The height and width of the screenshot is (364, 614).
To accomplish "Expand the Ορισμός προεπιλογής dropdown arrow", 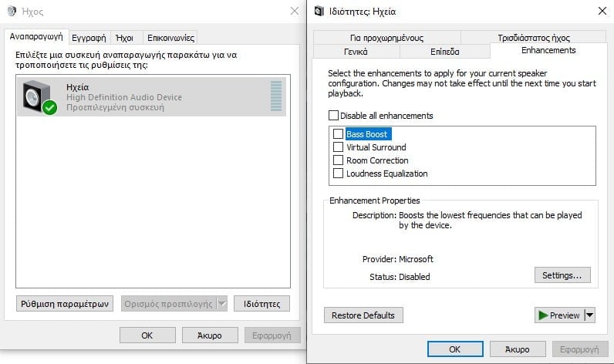I will (x=222, y=304).
